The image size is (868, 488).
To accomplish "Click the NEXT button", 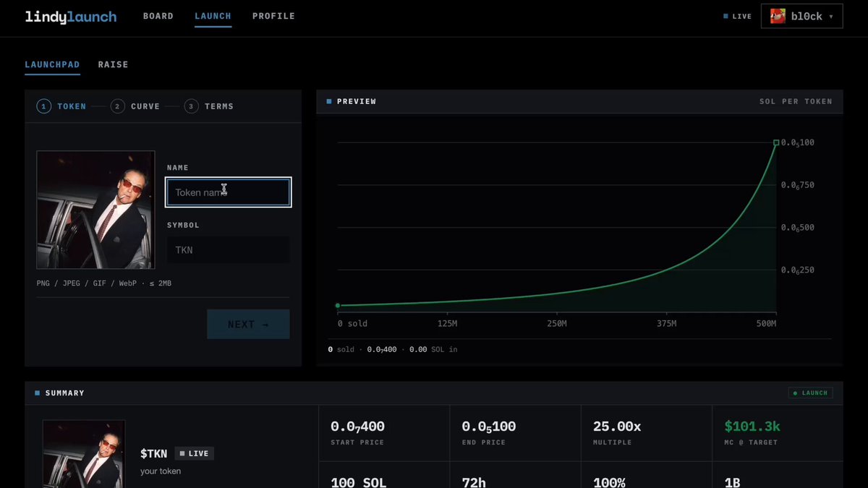I will [x=248, y=324].
